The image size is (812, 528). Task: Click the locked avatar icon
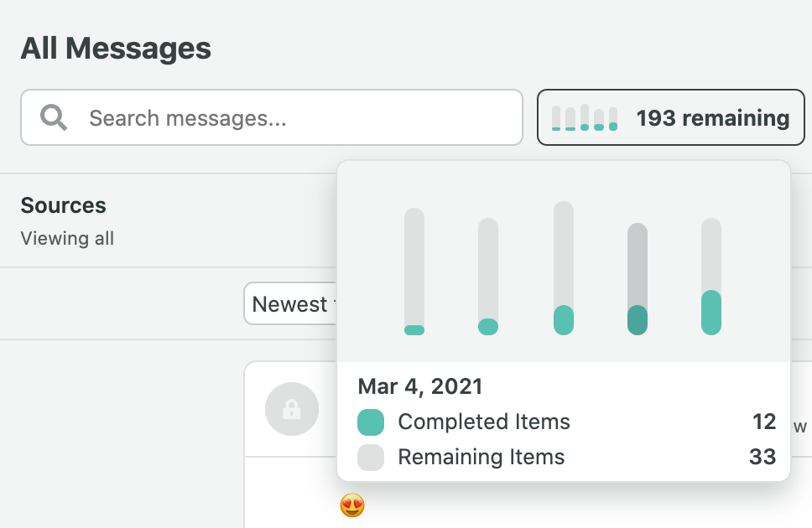(x=292, y=409)
